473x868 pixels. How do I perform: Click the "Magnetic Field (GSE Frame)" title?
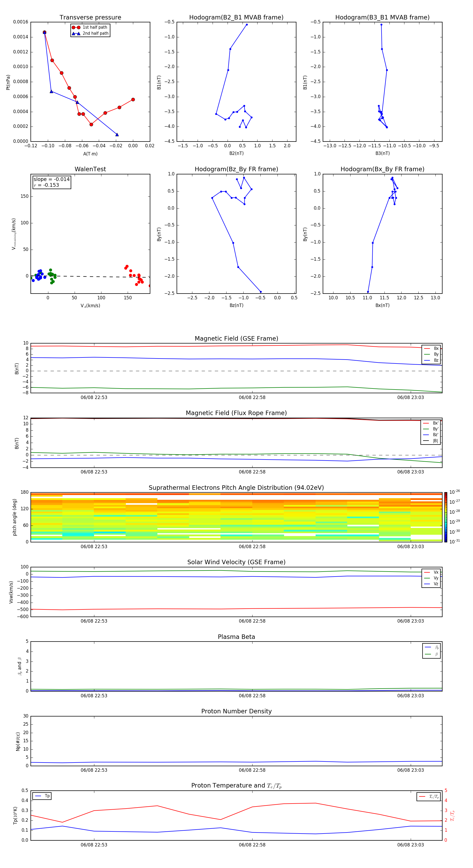pos(236,339)
